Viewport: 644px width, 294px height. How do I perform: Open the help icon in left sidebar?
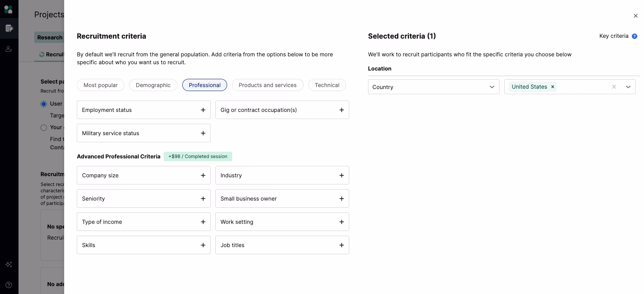tap(9, 285)
